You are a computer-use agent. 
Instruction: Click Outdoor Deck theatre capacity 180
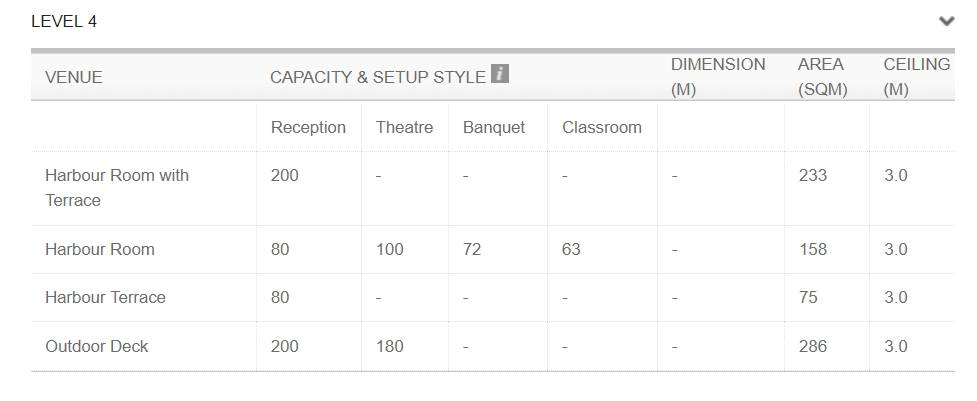(x=389, y=346)
